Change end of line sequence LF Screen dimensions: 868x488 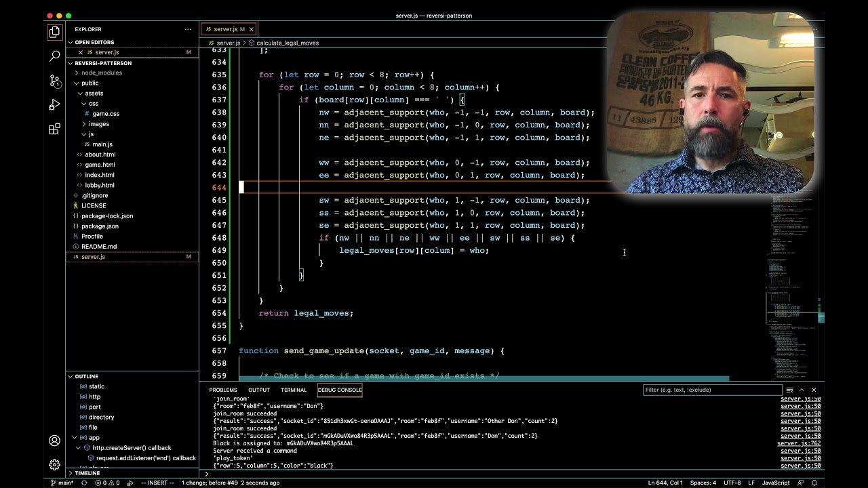[751, 483]
